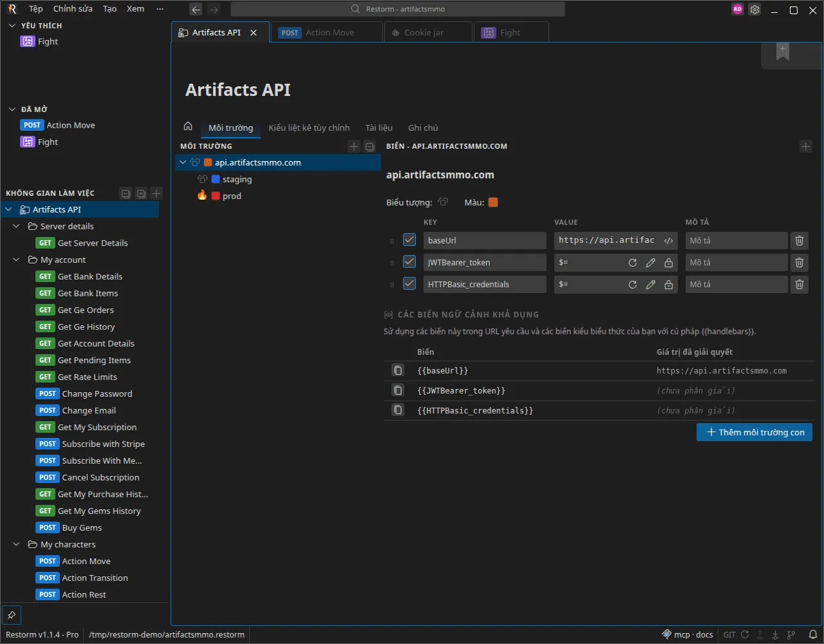
Task: Collapse the My account folder
Action: (x=17, y=260)
